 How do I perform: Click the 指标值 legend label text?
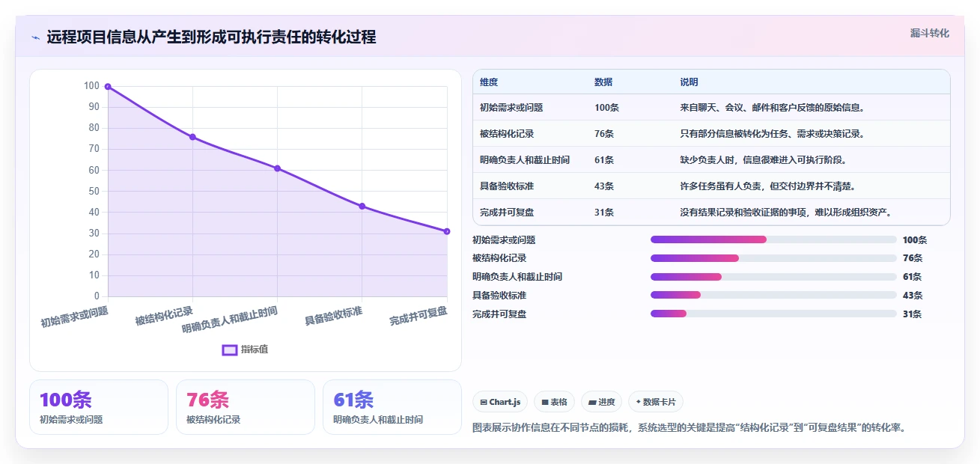[254, 349]
